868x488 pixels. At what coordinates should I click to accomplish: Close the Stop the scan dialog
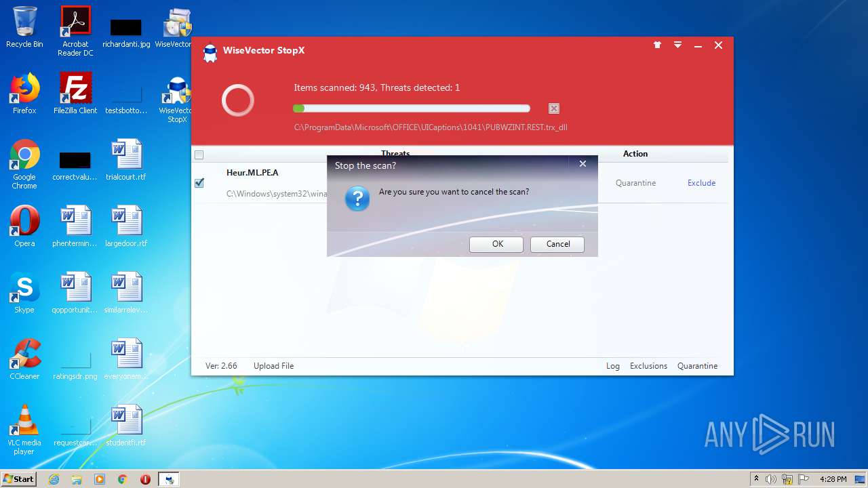[x=583, y=164]
